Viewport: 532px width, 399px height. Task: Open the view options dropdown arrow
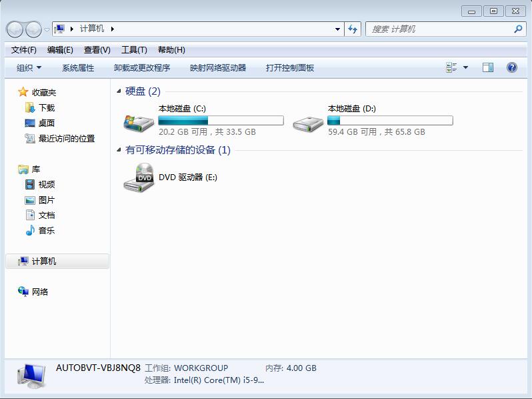point(465,67)
